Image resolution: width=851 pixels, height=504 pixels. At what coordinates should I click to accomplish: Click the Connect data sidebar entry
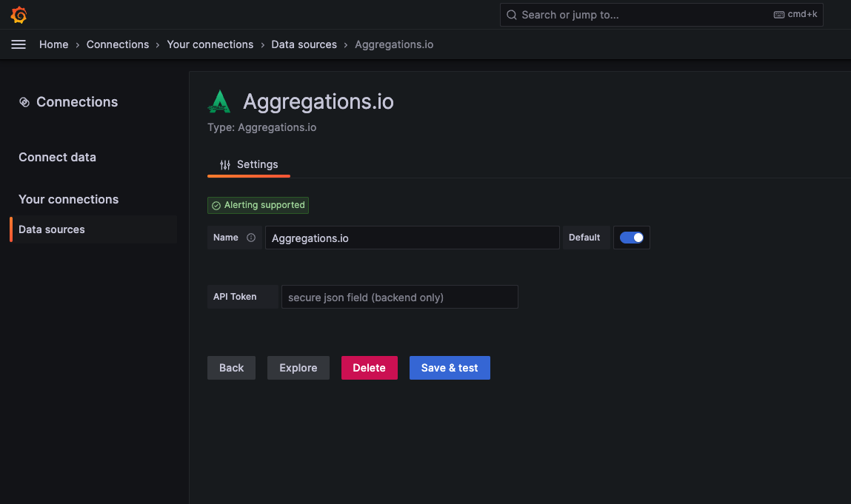coord(57,157)
